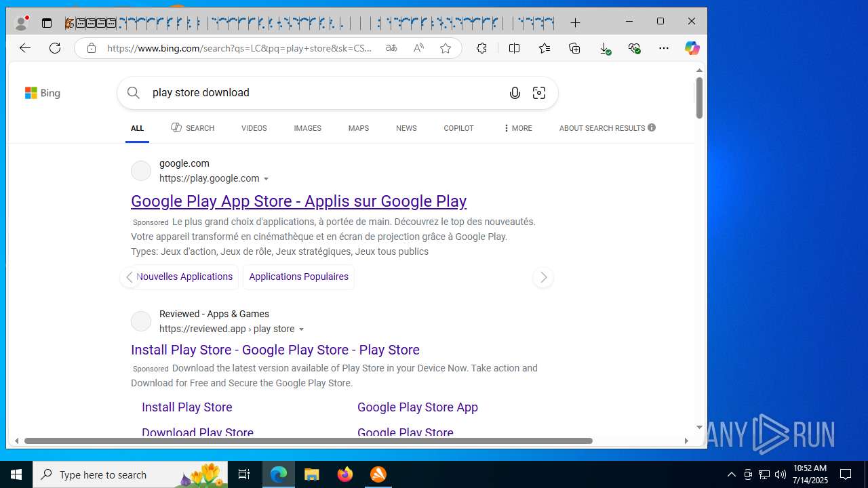View site information lock icon
Screen dimensions: 868x488
[91, 48]
